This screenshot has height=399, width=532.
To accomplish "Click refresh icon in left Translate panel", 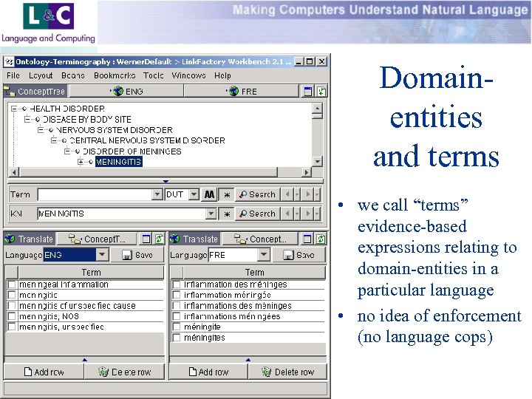I will tap(159, 239).
